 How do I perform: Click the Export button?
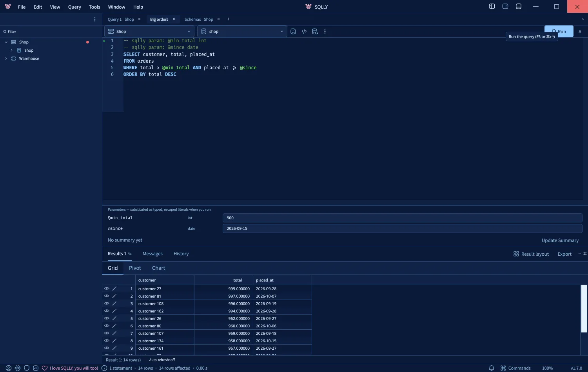(x=564, y=254)
